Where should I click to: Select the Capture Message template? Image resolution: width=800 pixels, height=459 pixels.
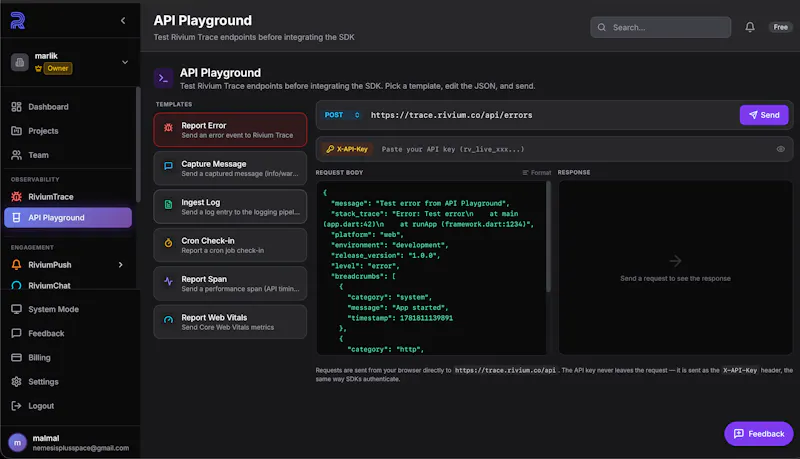tap(230, 168)
